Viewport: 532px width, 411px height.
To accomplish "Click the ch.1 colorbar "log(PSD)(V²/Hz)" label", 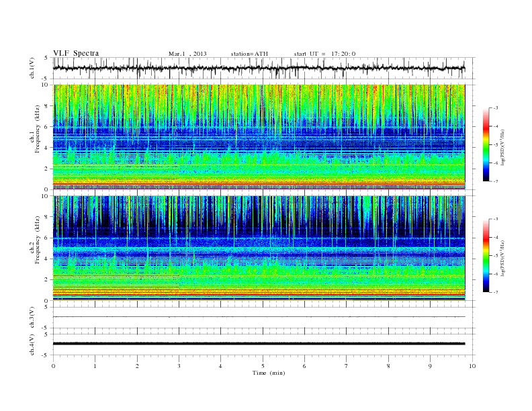I will point(502,147).
